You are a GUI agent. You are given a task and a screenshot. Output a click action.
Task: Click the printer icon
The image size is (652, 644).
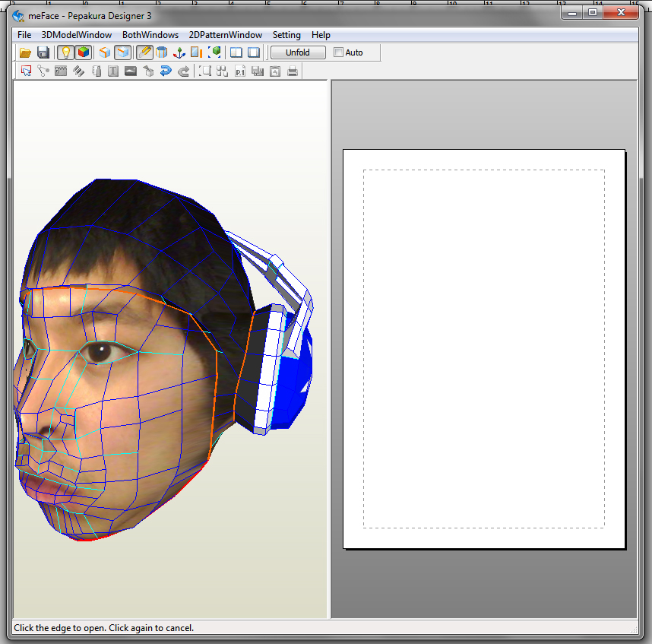293,71
